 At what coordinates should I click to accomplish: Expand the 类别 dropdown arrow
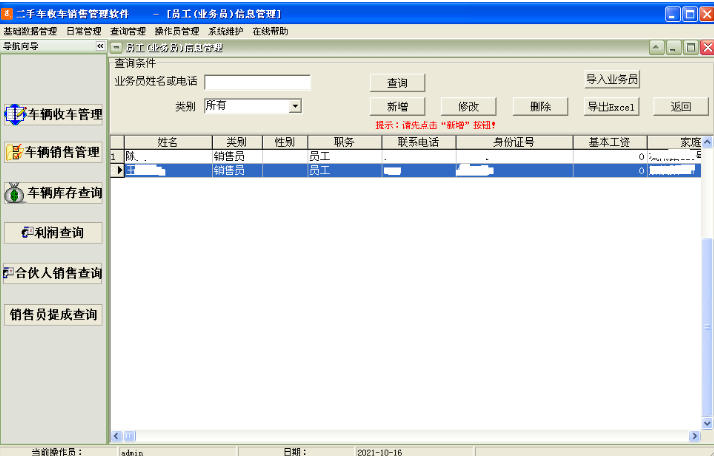pyautogui.click(x=295, y=107)
